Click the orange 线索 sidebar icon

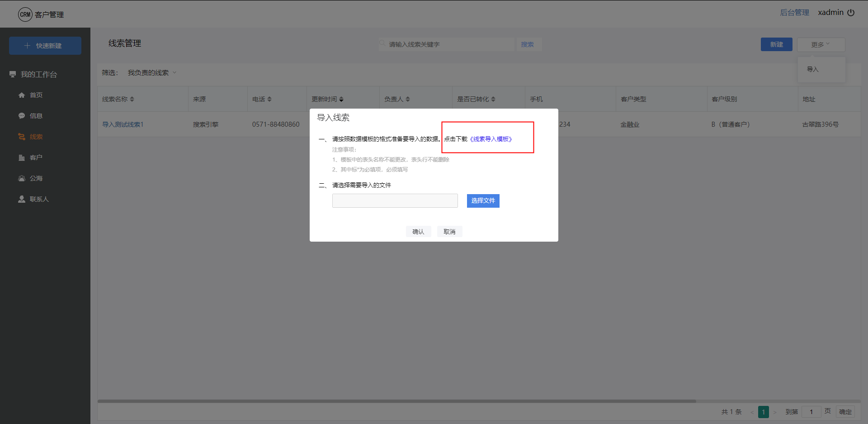click(21, 137)
